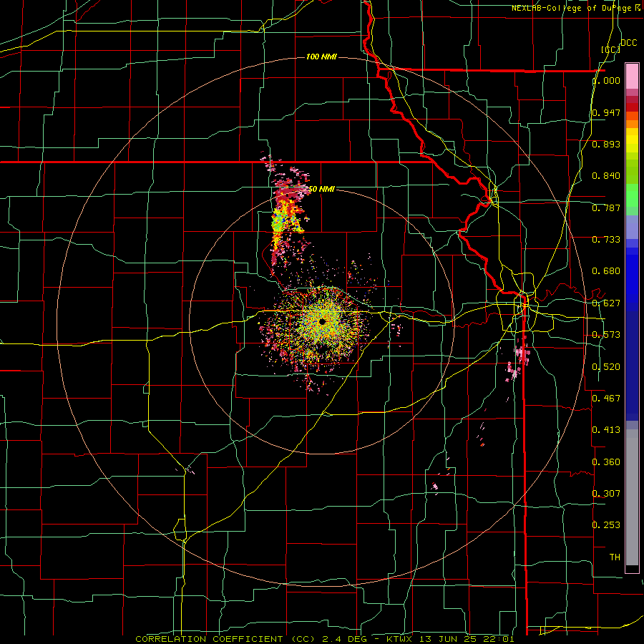This screenshot has height=644, width=644.
Task: Select the 0.413 legend value
Action: (606, 430)
